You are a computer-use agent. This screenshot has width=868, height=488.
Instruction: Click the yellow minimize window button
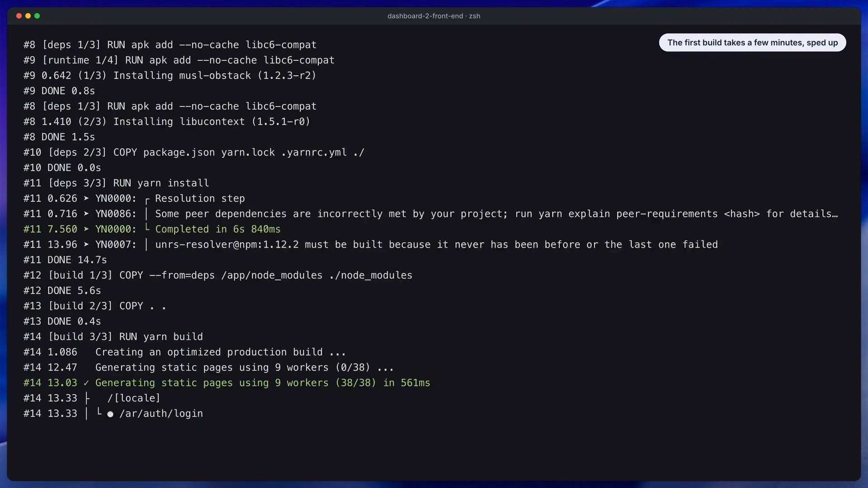point(28,16)
